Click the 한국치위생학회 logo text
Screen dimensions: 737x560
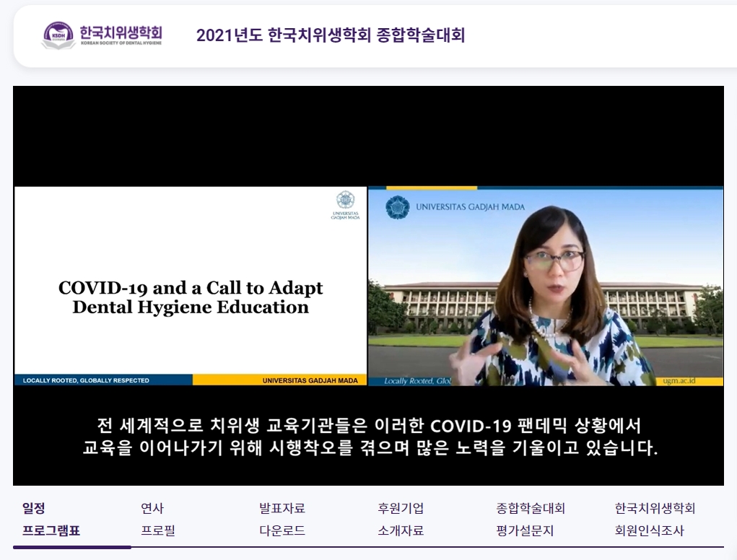[121, 34]
